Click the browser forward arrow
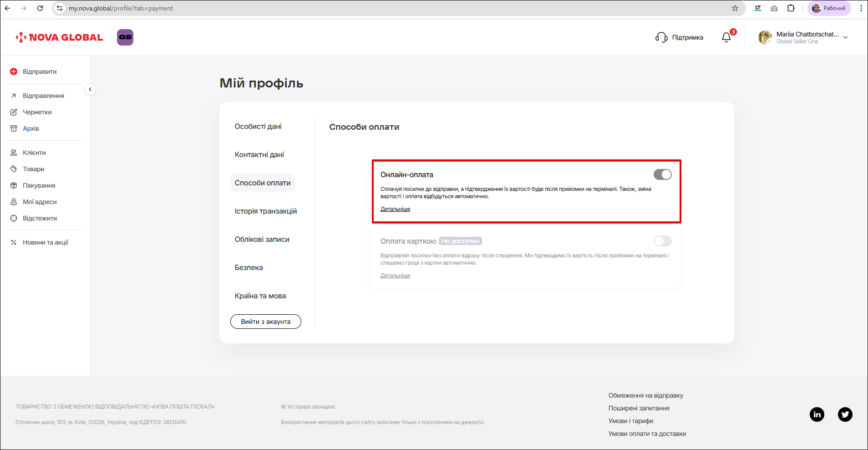 point(24,8)
